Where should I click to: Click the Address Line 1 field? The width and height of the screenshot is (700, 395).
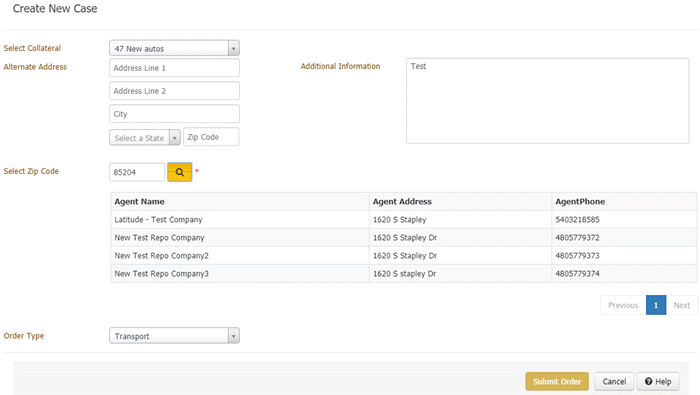(174, 68)
